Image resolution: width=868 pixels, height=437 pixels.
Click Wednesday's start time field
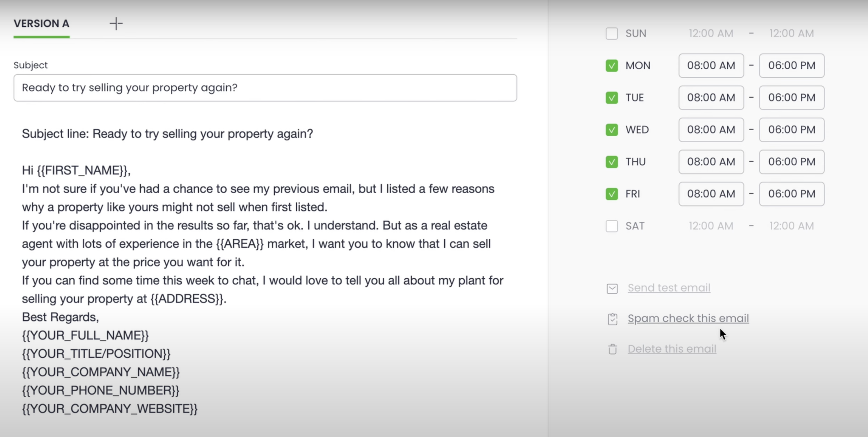[710, 130]
